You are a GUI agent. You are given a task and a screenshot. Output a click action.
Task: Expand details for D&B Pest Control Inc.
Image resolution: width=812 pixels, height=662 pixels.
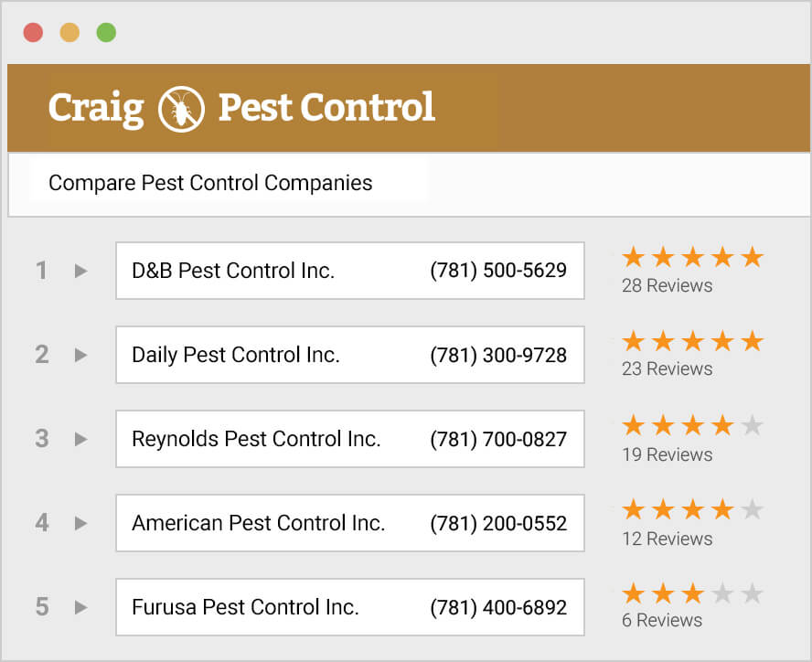point(80,271)
